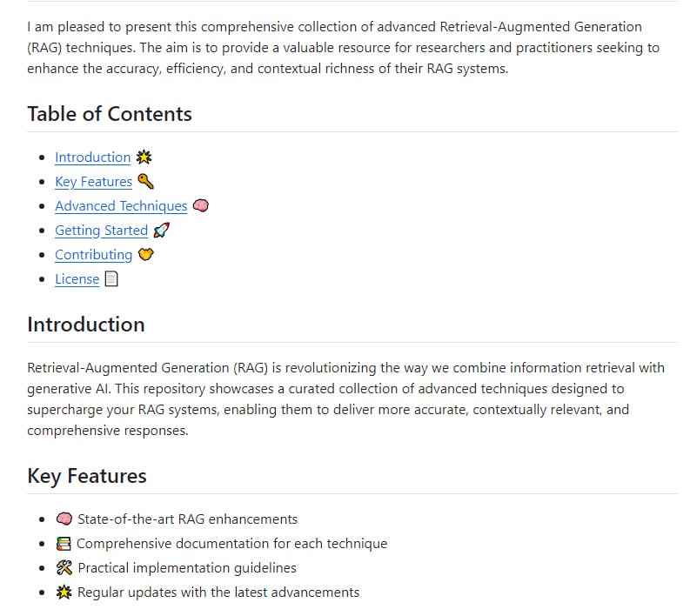Follow the Key Features contents link

pyautogui.click(x=93, y=182)
